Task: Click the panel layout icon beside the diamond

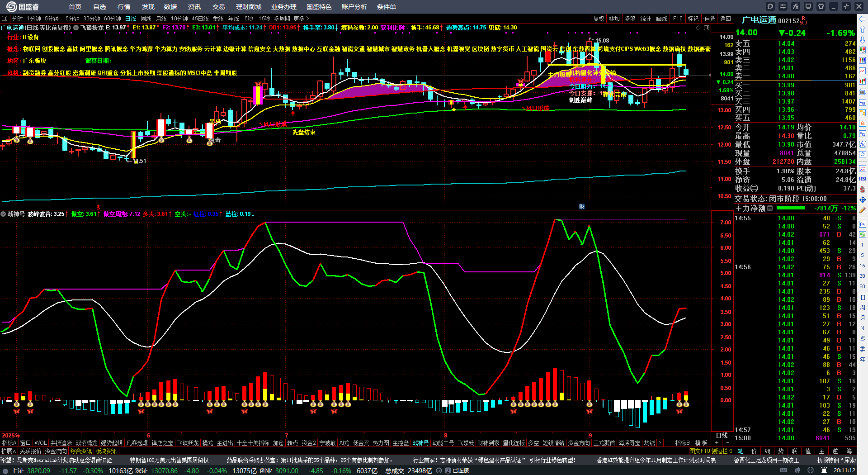Action: 707,28
